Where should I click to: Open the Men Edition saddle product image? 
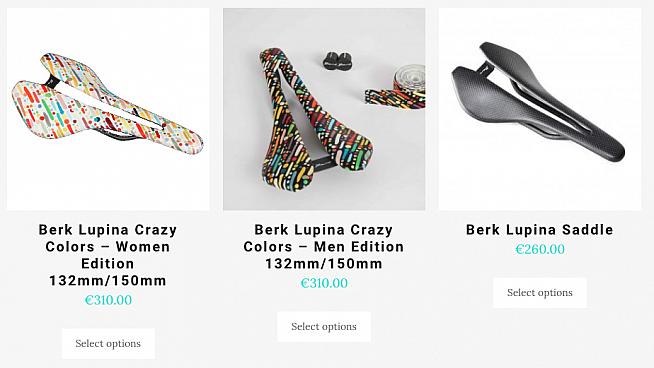[324, 109]
